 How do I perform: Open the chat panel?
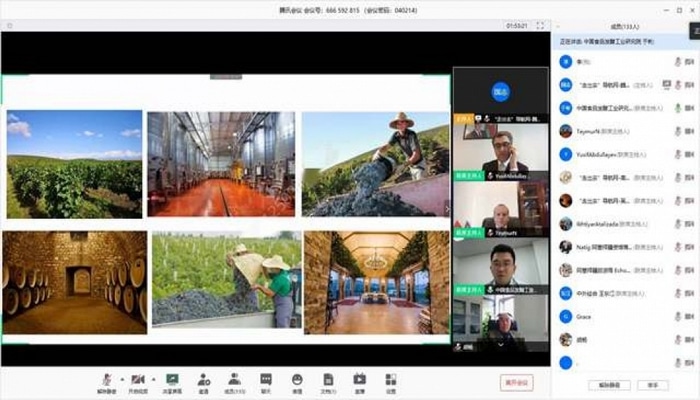(266, 380)
